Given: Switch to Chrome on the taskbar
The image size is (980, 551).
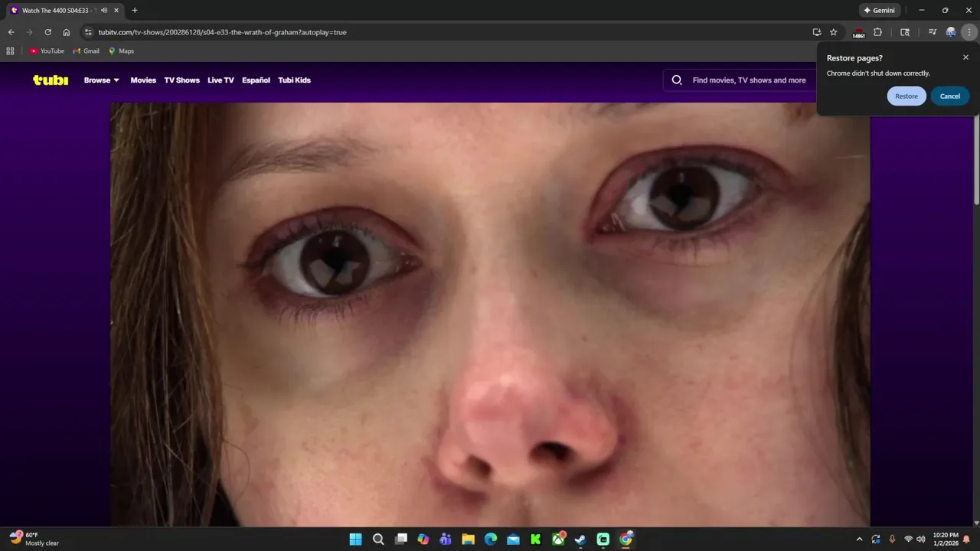Looking at the screenshot, I should 626,540.
